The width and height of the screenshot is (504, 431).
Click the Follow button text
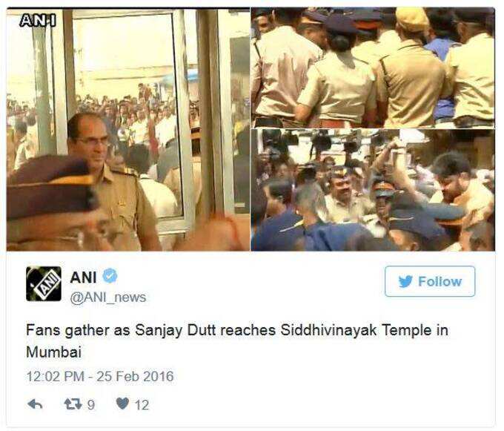click(x=440, y=281)
